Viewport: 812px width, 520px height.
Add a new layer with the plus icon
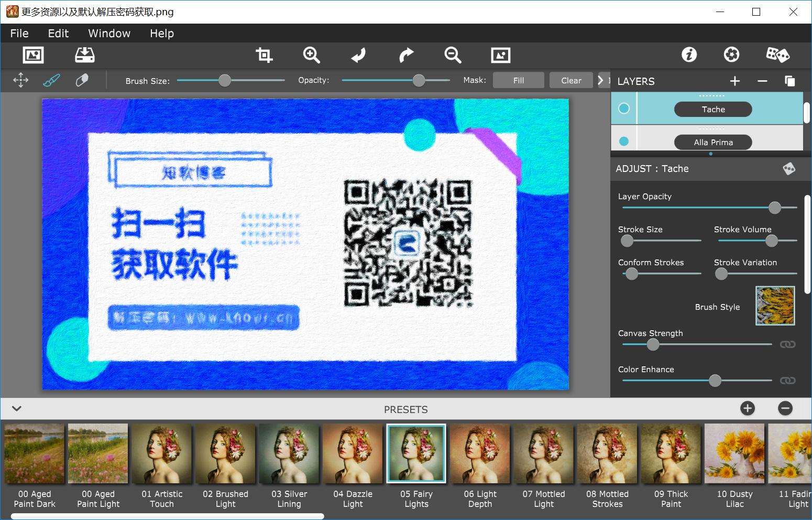point(735,81)
